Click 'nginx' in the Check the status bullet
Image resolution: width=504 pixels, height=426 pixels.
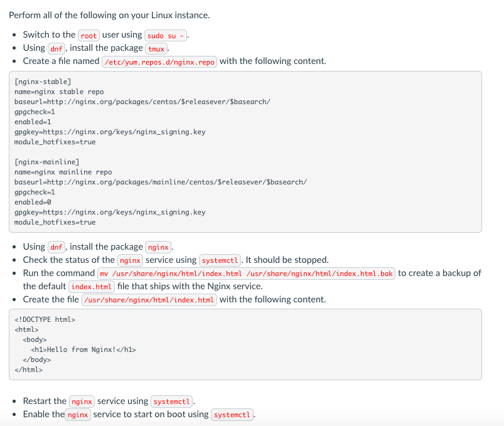(130, 260)
